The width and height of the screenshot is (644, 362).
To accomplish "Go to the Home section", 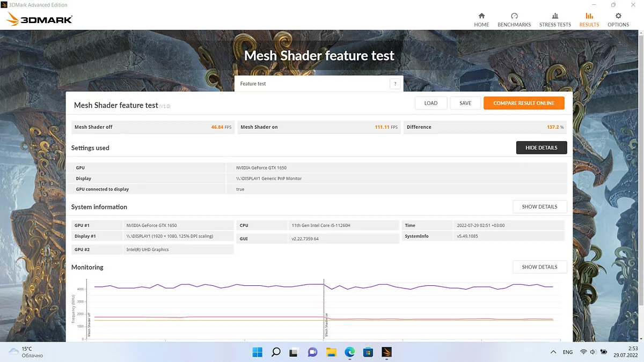I will tap(481, 20).
